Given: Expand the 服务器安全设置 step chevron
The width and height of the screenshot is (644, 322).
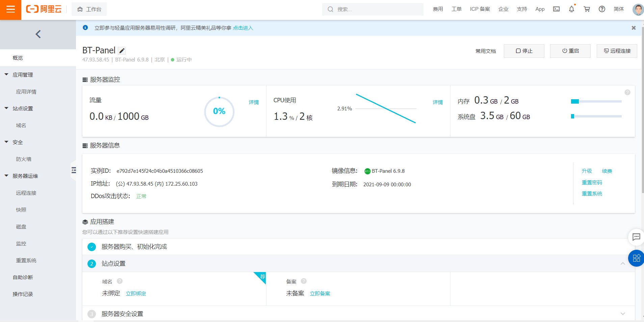Looking at the screenshot, I should point(623,314).
